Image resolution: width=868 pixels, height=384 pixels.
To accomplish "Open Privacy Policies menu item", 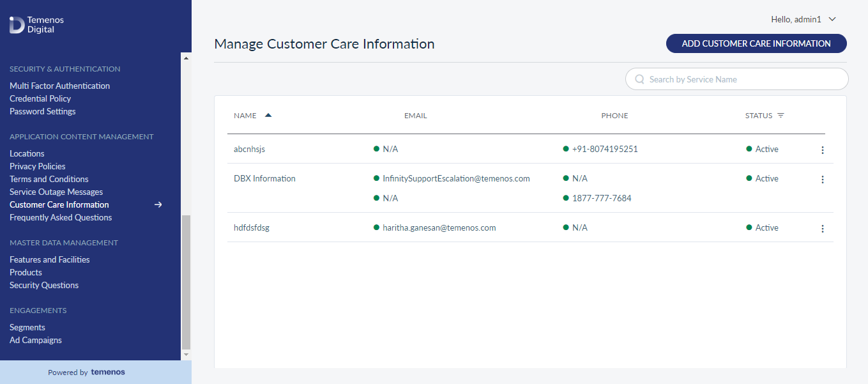I will click(38, 166).
